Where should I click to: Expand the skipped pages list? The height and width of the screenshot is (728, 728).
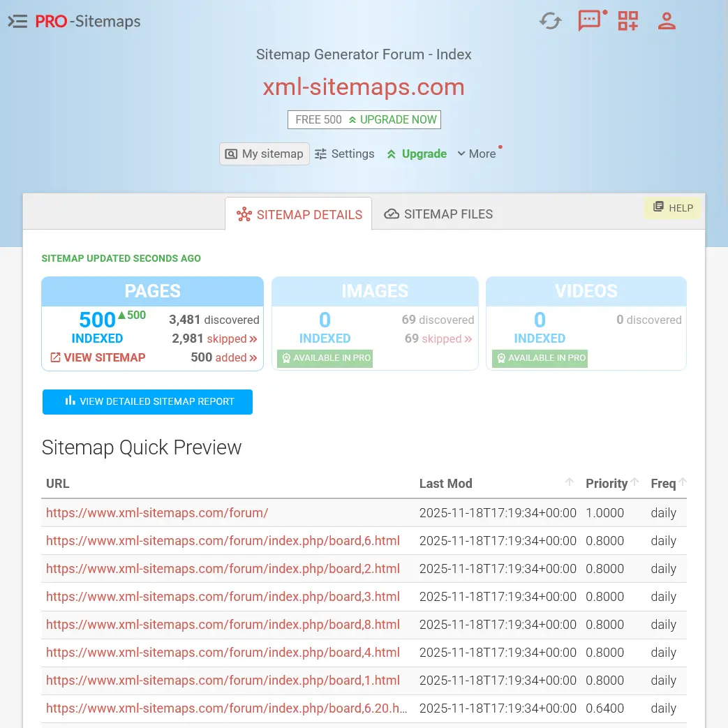click(232, 339)
